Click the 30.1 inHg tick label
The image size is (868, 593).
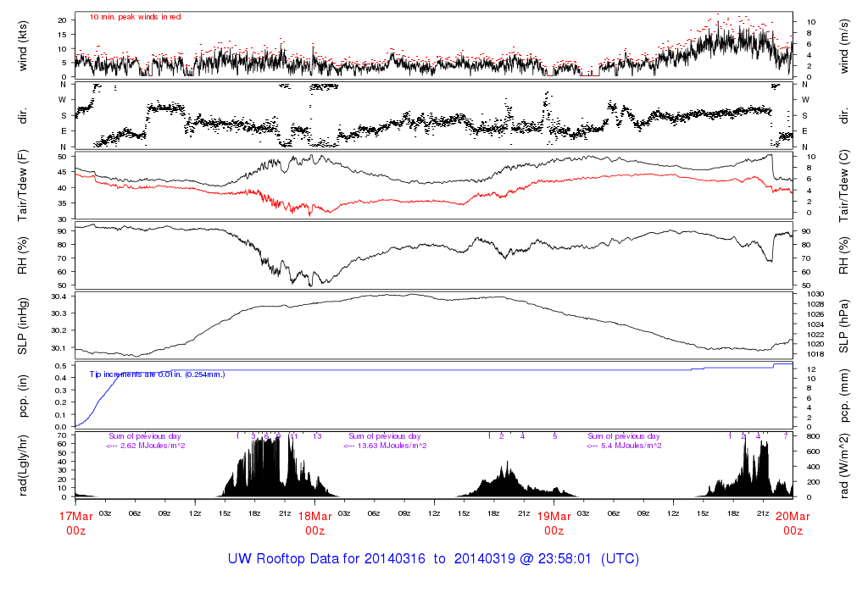coord(58,348)
